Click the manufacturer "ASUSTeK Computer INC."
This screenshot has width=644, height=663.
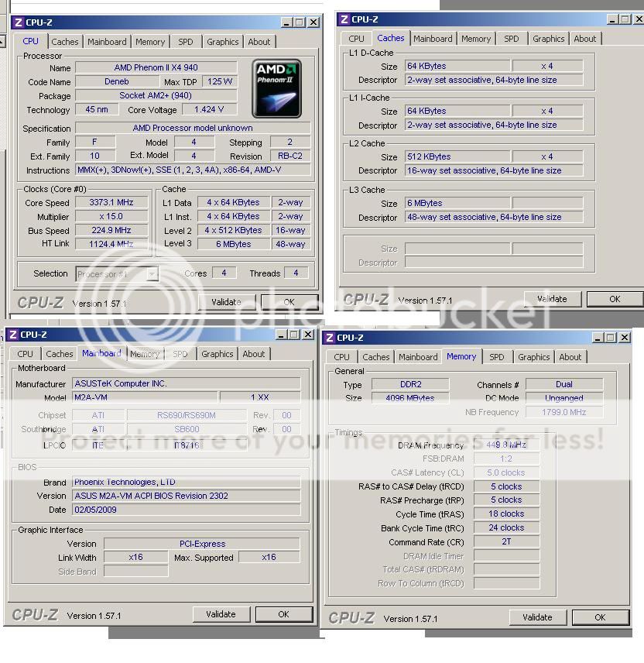point(187,383)
